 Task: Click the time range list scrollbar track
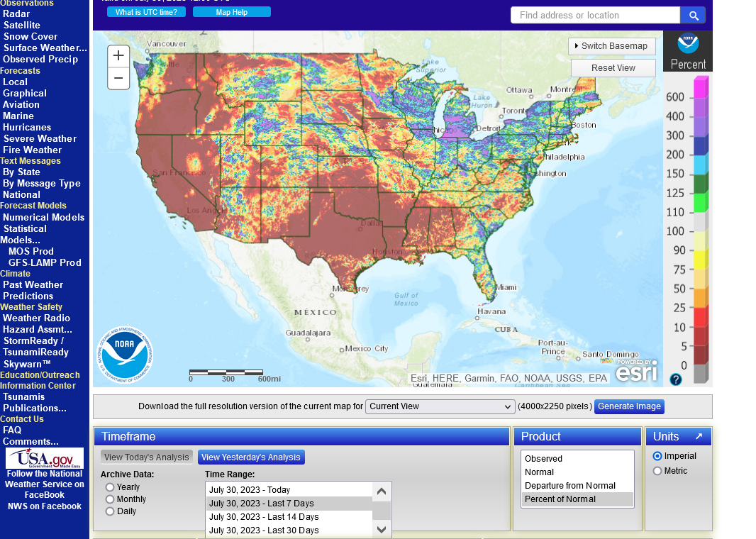(382, 511)
